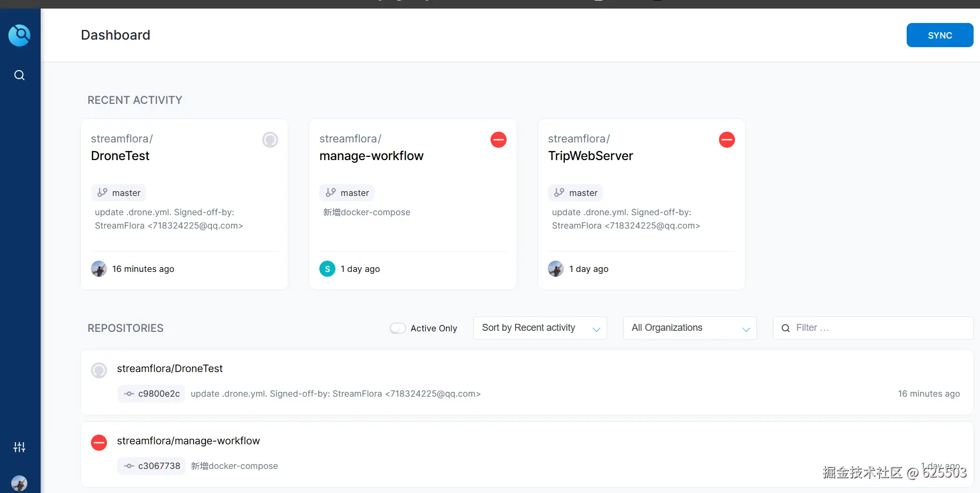Click '16 minutes ago' on DroneTest card
Screen dimensions: 980x493
pos(143,269)
